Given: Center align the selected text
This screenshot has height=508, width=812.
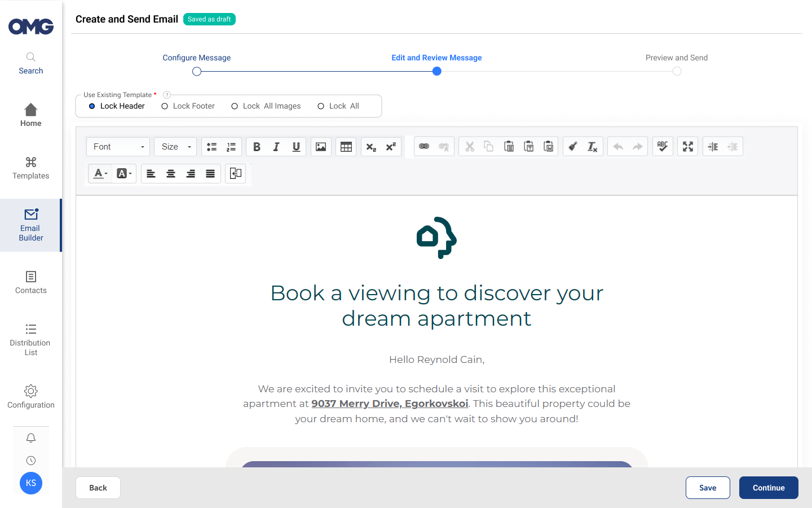Looking at the screenshot, I should point(171,174).
